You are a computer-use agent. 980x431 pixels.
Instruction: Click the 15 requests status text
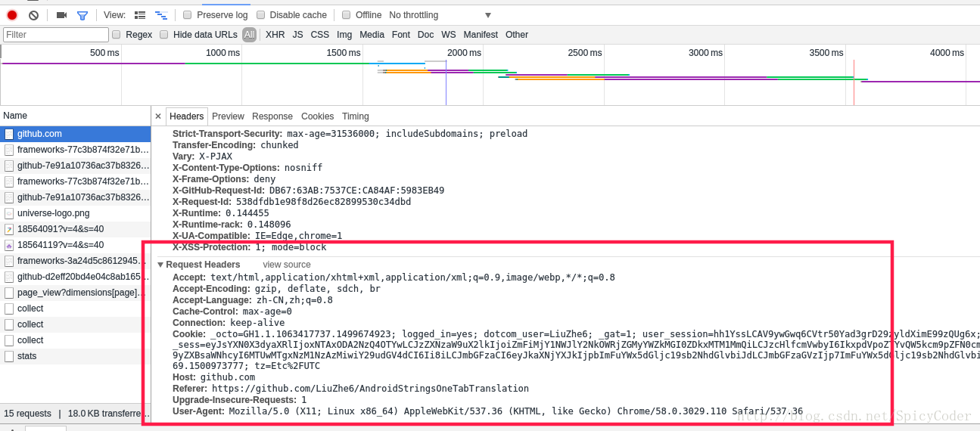(x=27, y=414)
